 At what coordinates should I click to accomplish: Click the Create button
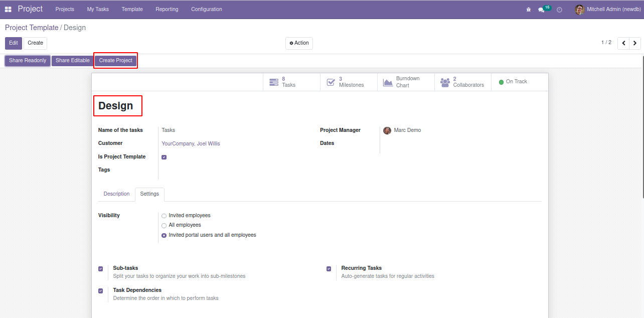click(x=35, y=43)
